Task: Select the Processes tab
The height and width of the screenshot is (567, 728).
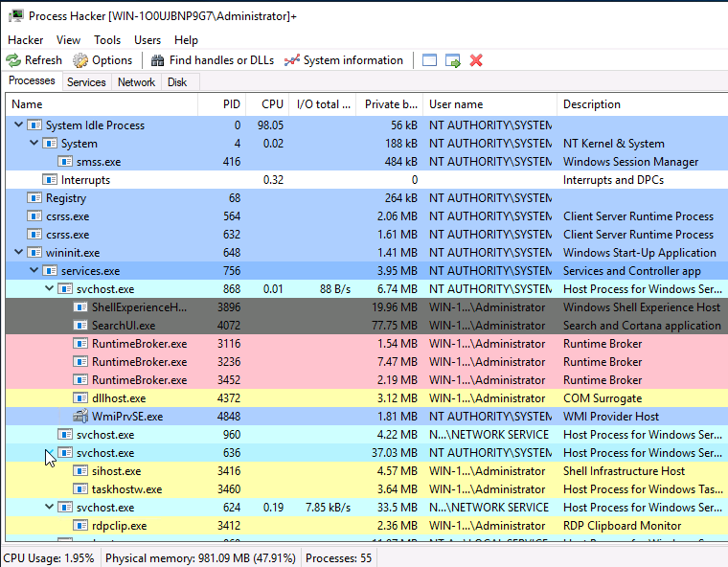Action: [x=32, y=80]
